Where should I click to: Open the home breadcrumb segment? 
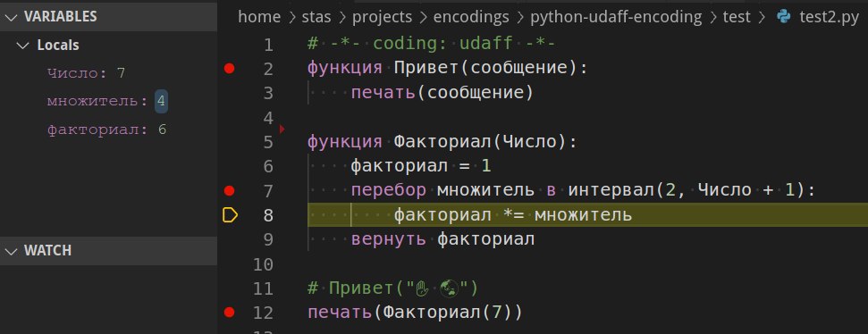tap(259, 17)
